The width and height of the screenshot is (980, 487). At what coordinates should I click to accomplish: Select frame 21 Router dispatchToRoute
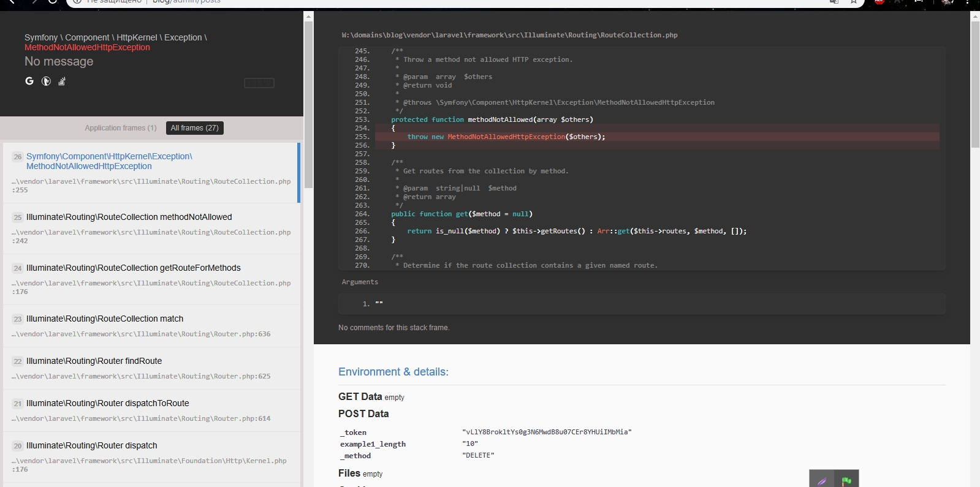151,410
